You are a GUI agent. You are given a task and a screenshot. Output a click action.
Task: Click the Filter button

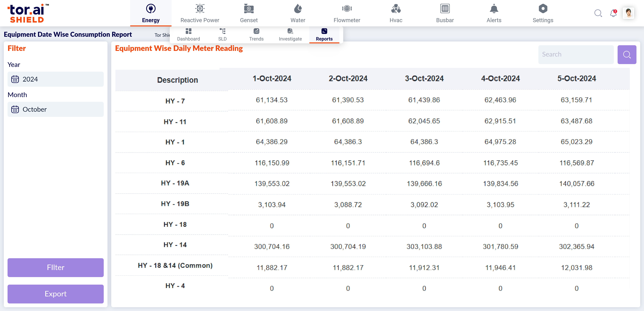tap(56, 268)
